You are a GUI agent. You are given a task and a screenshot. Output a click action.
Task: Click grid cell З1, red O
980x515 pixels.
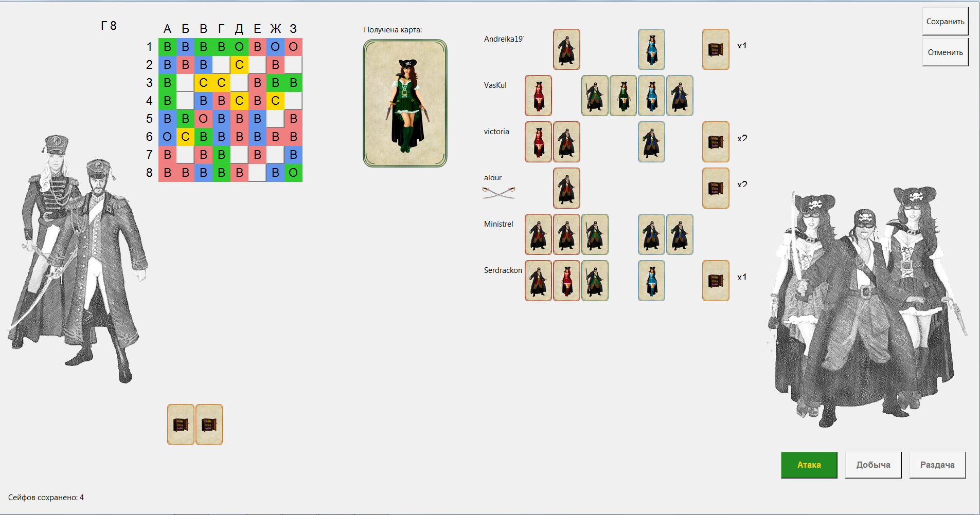[x=293, y=47]
